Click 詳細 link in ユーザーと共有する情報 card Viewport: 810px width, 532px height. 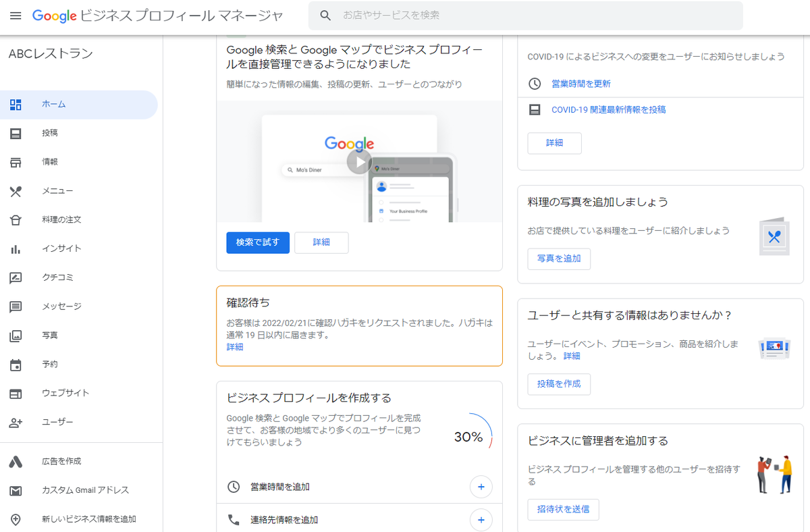[572, 356]
